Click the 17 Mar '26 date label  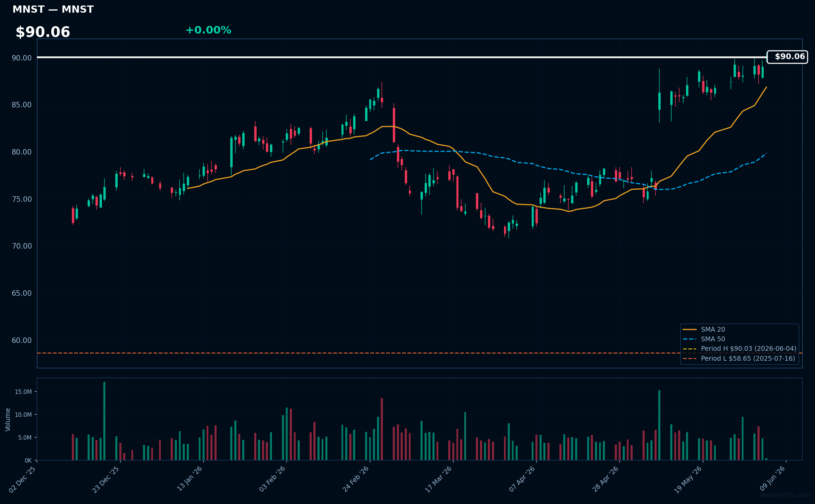tap(439, 479)
